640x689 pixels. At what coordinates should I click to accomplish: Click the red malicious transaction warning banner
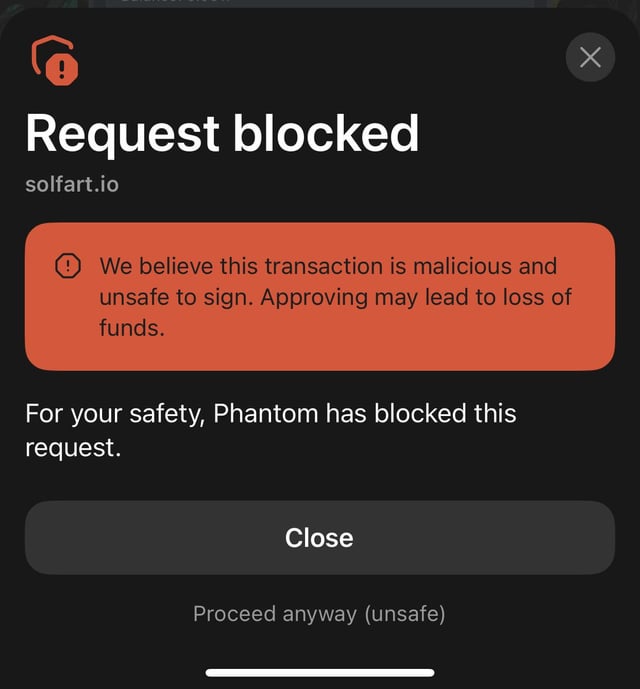(x=320, y=296)
